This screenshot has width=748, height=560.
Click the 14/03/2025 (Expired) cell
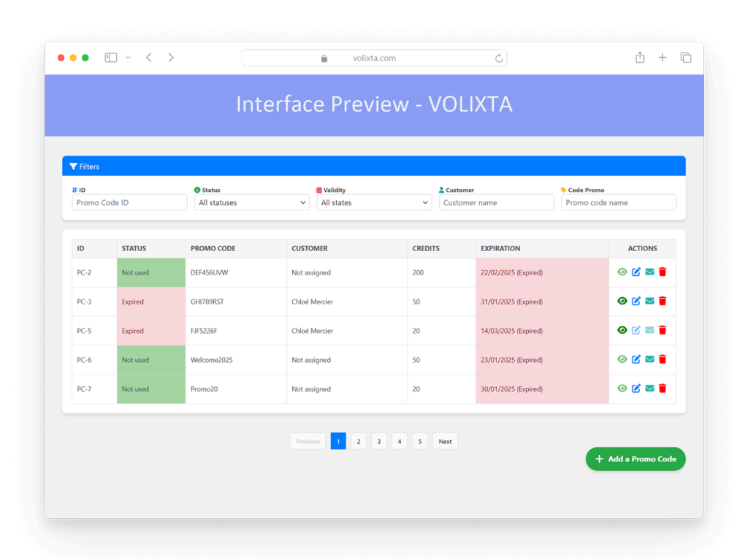click(543, 331)
